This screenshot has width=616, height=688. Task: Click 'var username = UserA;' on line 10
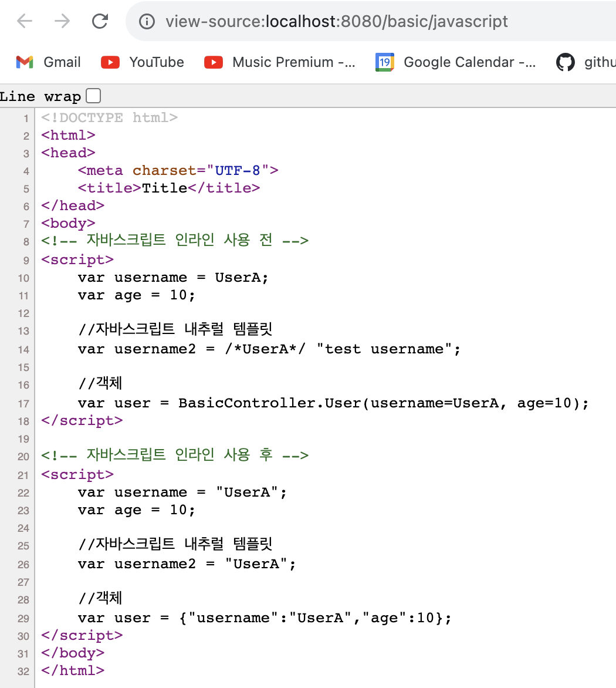point(173,277)
